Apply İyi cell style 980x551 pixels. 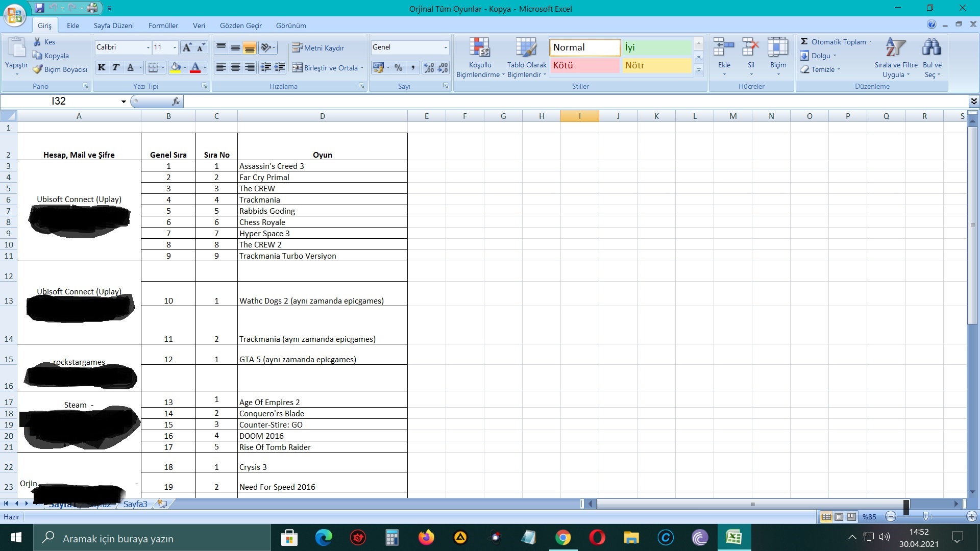click(x=656, y=47)
